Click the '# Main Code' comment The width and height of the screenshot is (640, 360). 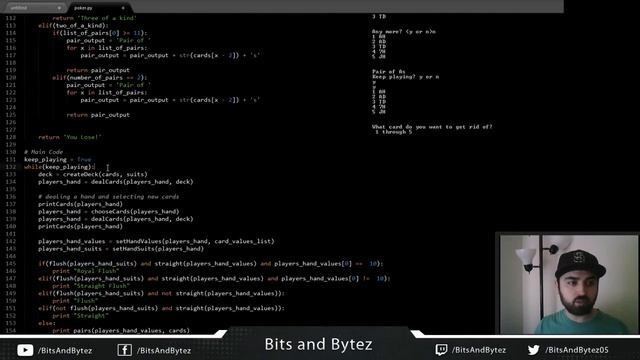click(43, 152)
